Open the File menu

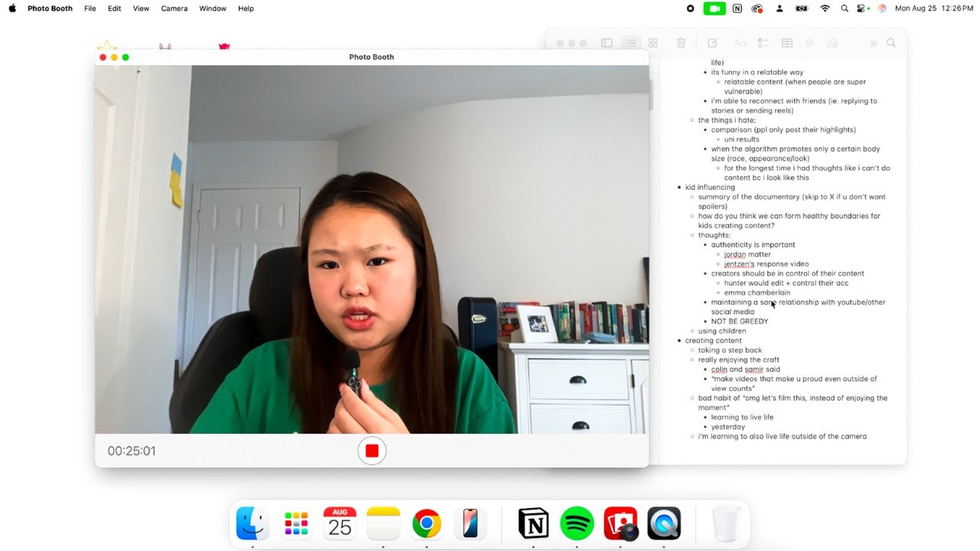click(90, 8)
